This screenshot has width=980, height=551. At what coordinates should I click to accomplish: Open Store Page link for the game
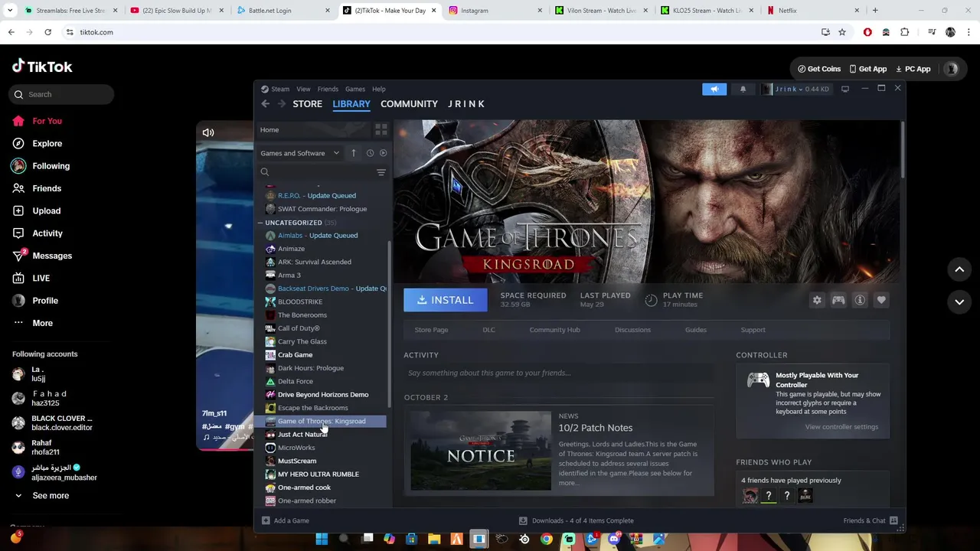tap(431, 330)
